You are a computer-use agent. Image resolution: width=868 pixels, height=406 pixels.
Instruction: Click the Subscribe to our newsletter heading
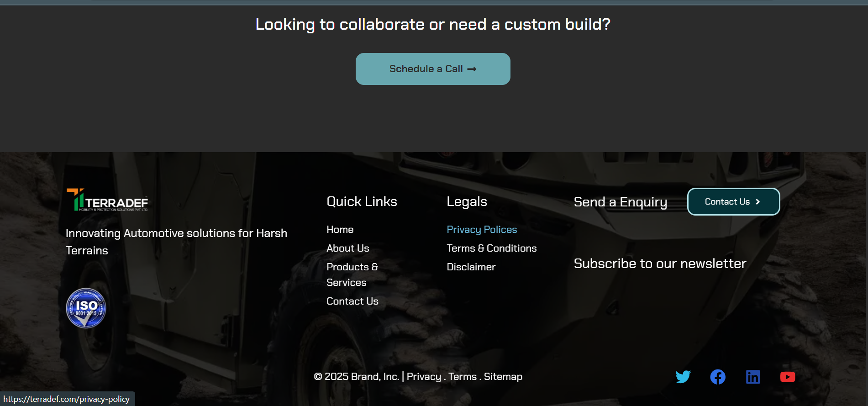coord(660,264)
